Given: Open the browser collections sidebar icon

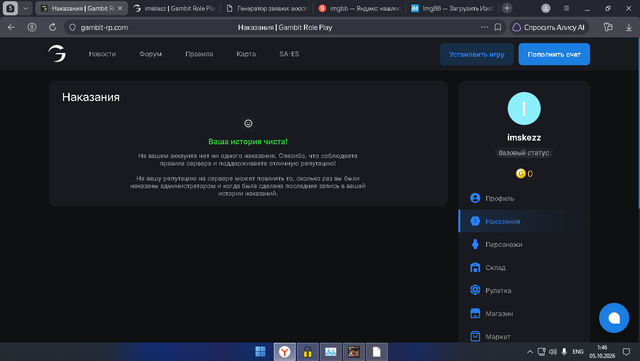Looking at the screenshot, I should tap(608, 27).
